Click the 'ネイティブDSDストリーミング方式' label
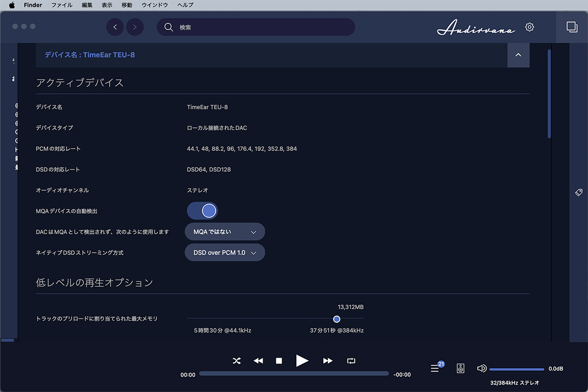This screenshot has width=588, height=392. pyautogui.click(x=80, y=253)
